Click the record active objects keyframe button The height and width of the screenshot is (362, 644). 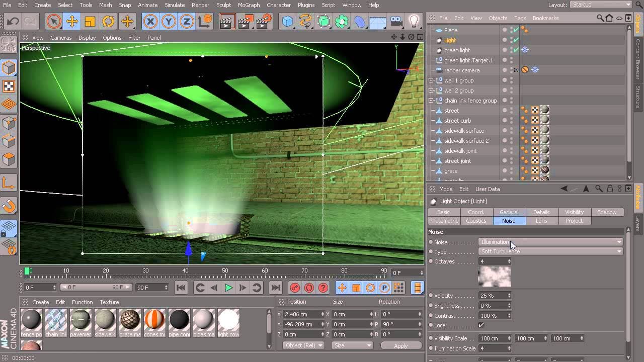pyautogui.click(x=295, y=288)
